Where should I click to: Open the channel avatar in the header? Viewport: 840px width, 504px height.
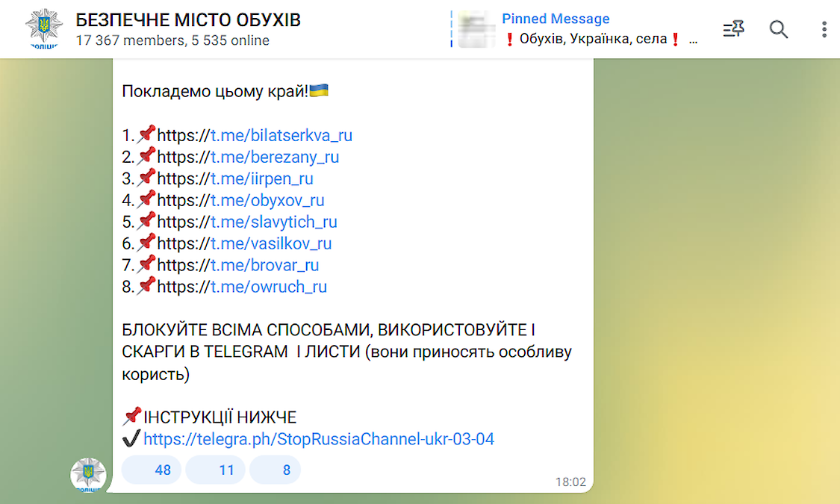pyautogui.click(x=44, y=29)
